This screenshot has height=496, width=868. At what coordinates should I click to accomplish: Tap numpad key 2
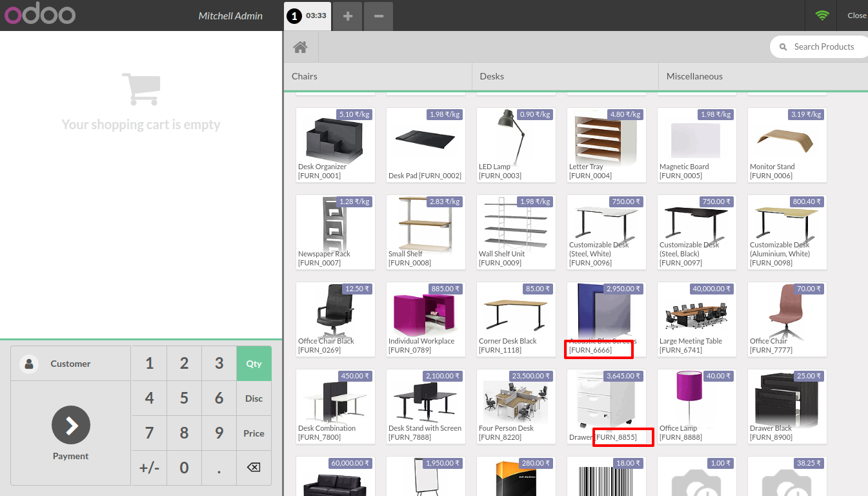[x=185, y=364]
